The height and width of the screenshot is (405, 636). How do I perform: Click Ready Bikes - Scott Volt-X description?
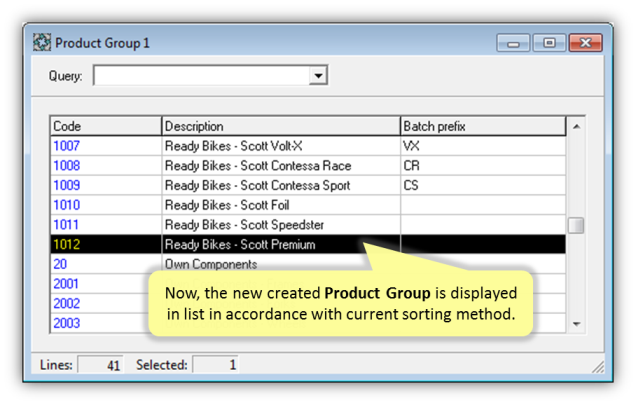tap(234, 146)
